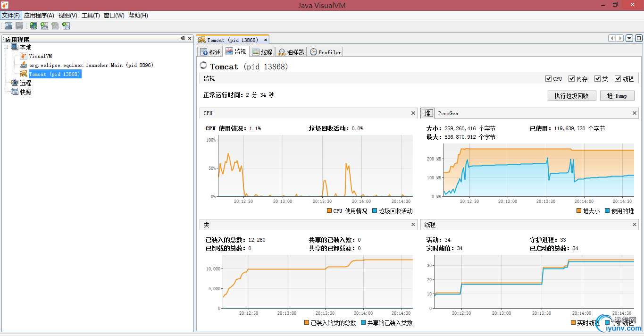Open the Profiler tab
The height and width of the screenshot is (336, 644).
pyautogui.click(x=325, y=52)
